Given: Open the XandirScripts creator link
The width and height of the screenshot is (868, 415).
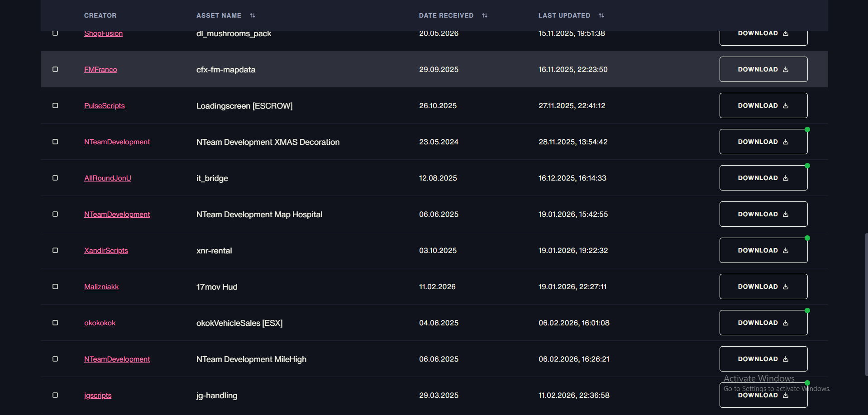Looking at the screenshot, I should 106,250.
